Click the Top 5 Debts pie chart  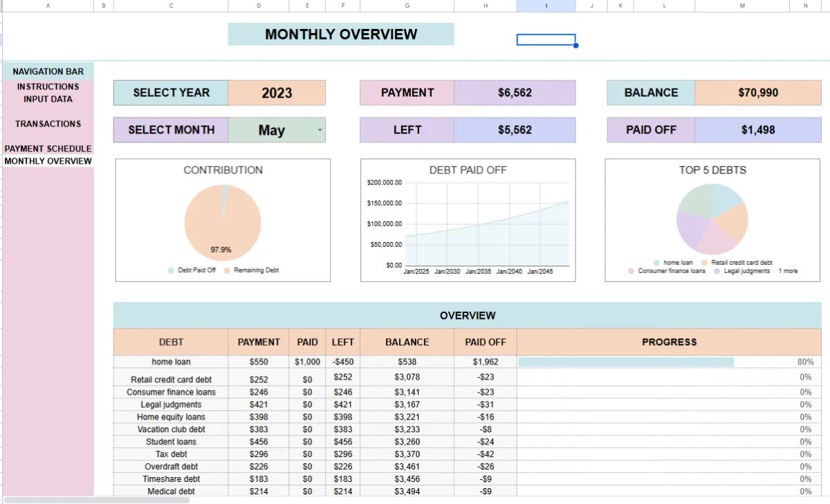pyautogui.click(x=712, y=218)
